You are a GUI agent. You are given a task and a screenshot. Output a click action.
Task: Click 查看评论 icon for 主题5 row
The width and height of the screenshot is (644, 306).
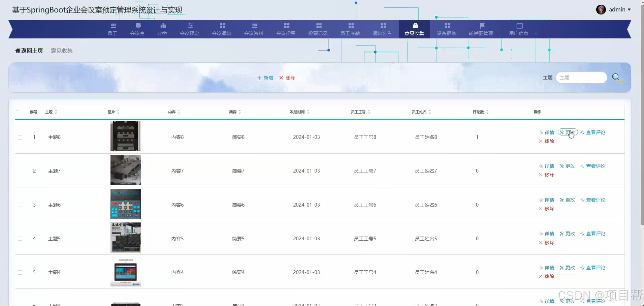pos(582,234)
